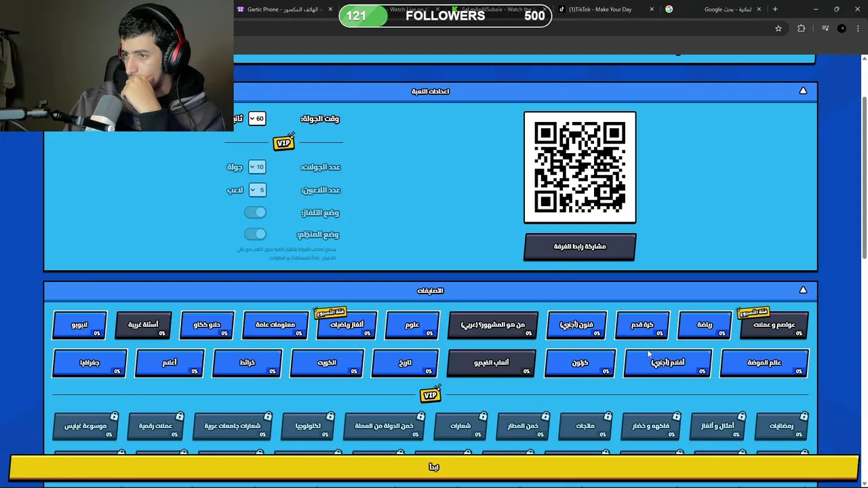
Task: Select the معلومات عامة category
Action: pyautogui.click(x=275, y=325)
